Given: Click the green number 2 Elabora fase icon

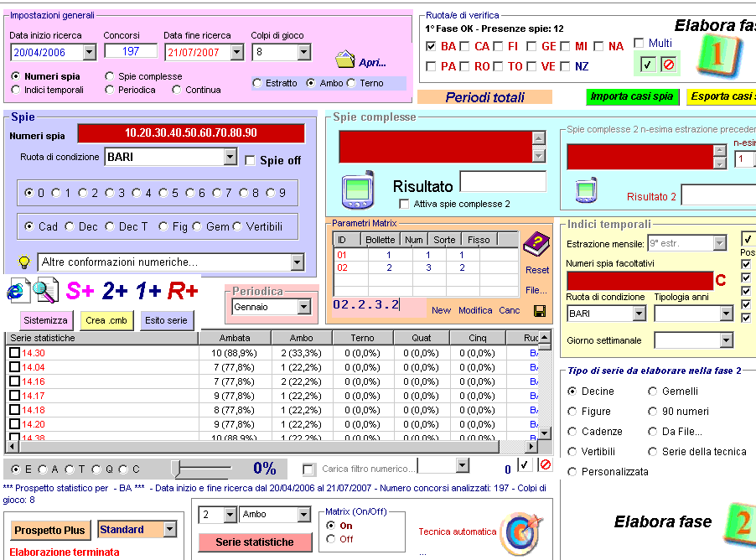Looking at the screenshot, I should tap(740, 524).
